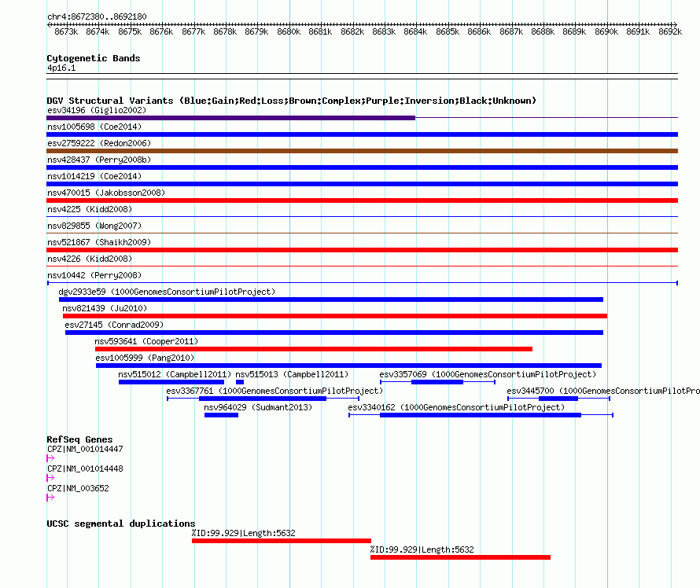Select the magenta CPZ NM_001014448 gene arrow

coord(50,478)
